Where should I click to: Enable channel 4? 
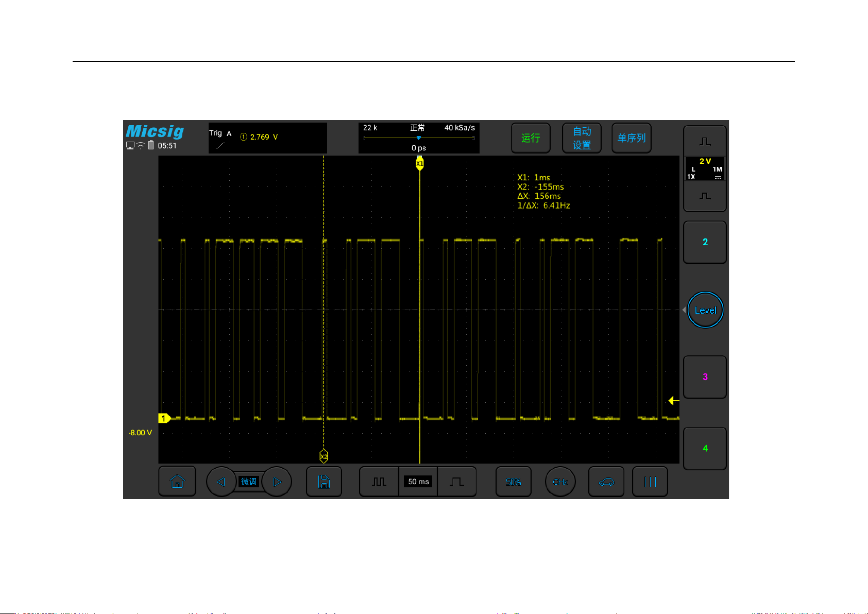[705, 448]
